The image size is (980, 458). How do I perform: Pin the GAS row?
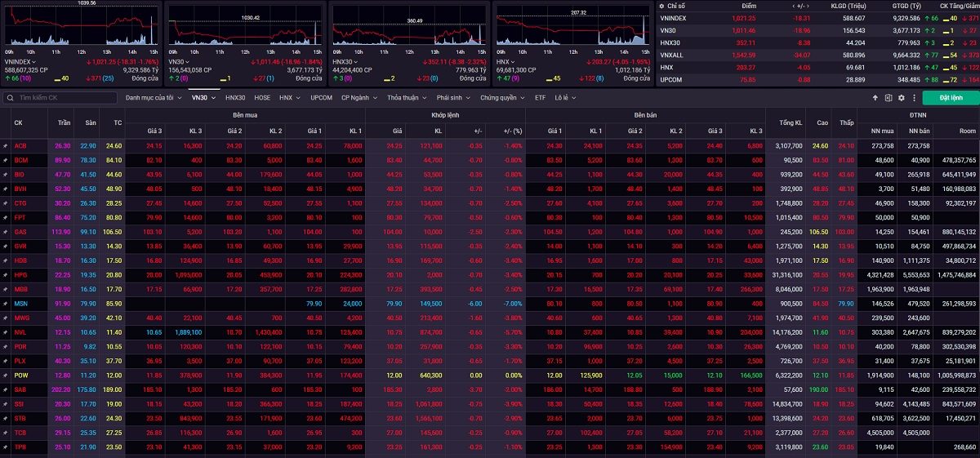click(5, 232)
